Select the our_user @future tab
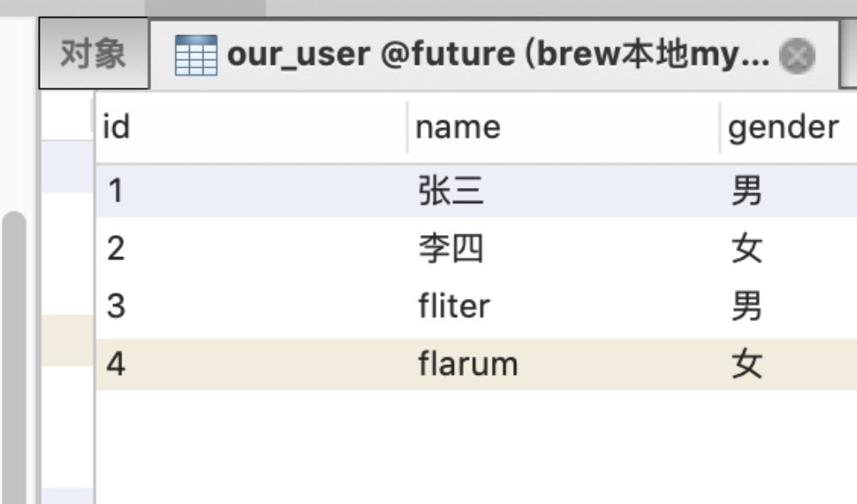 coord(498,56)
